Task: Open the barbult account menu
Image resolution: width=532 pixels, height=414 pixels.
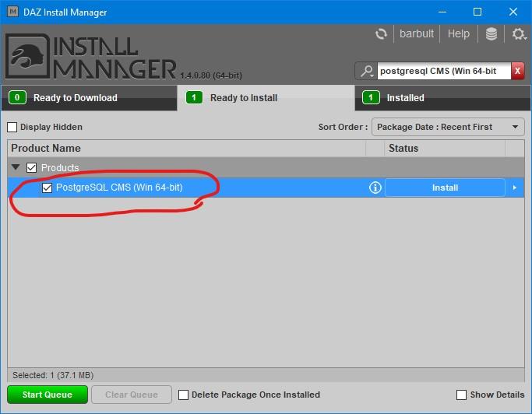Action: click(416, 34)
